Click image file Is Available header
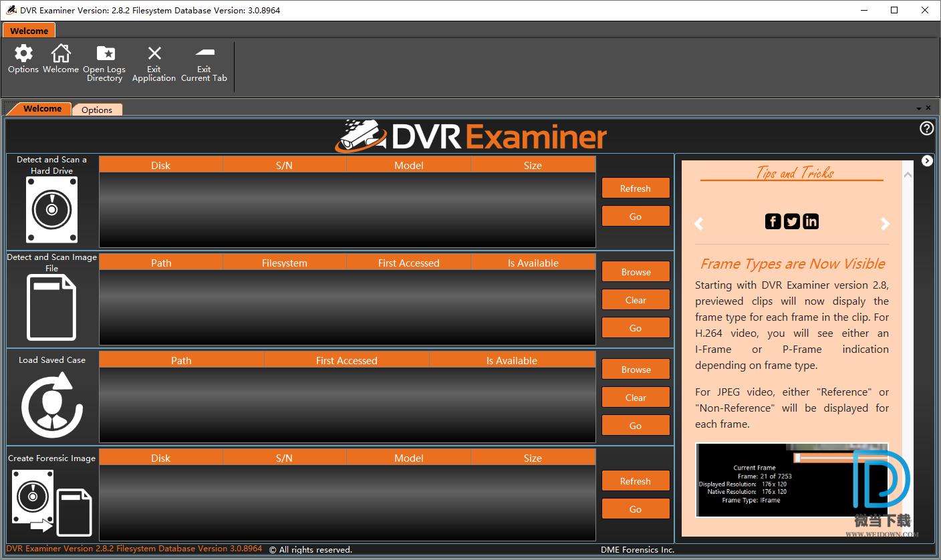This screenshot has width=941, height=560. 533,263
